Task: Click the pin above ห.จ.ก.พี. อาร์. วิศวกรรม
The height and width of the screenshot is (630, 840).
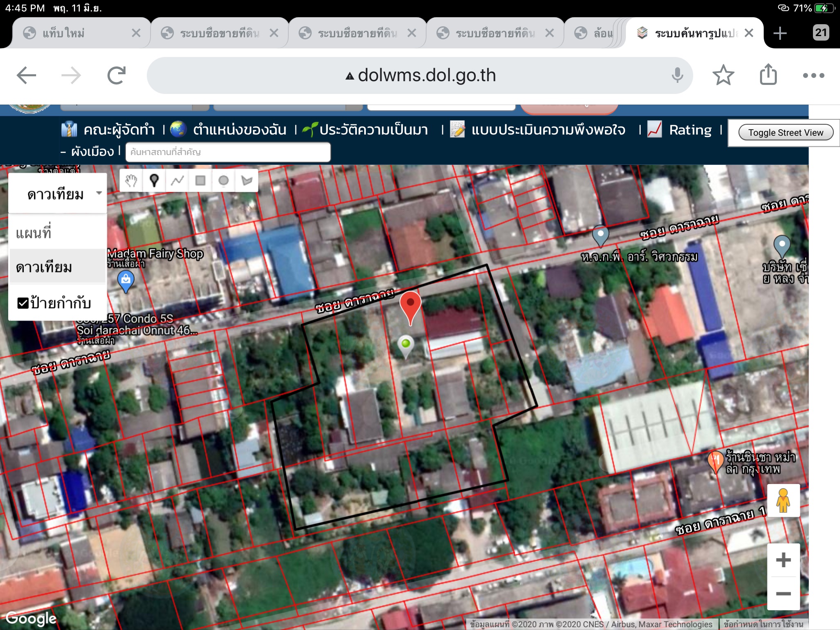Action: [600, 236]
